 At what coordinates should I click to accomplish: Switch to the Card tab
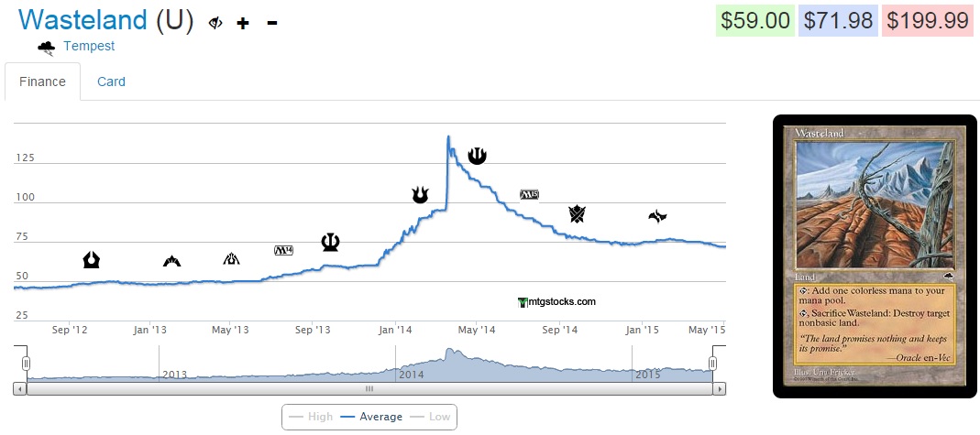(111, 82)
